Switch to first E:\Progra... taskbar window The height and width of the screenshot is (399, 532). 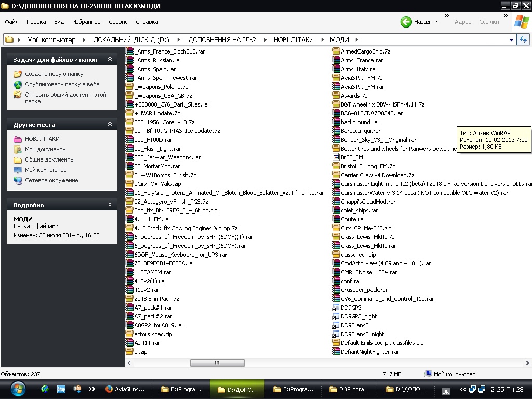point(181,389)
